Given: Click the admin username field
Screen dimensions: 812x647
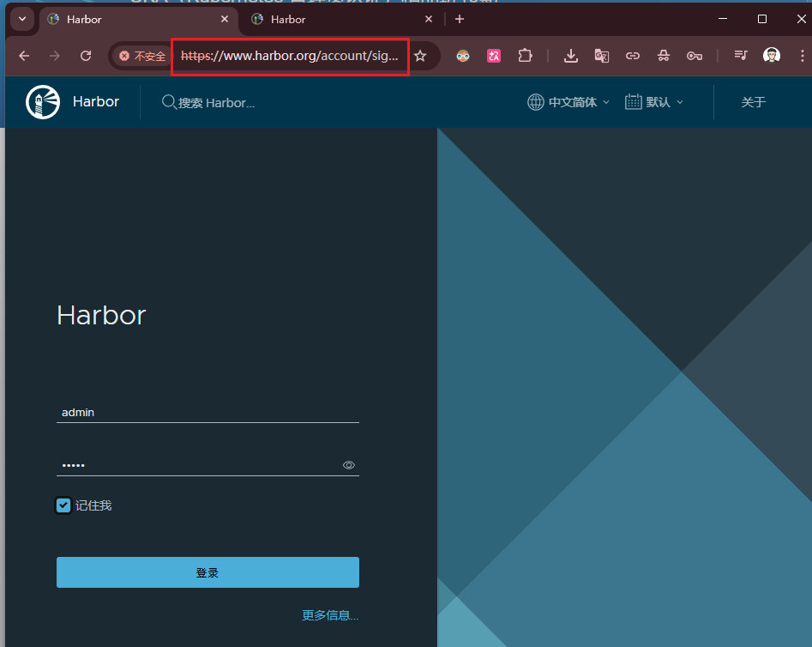Looking at the screenshot, I should [208, 412].
